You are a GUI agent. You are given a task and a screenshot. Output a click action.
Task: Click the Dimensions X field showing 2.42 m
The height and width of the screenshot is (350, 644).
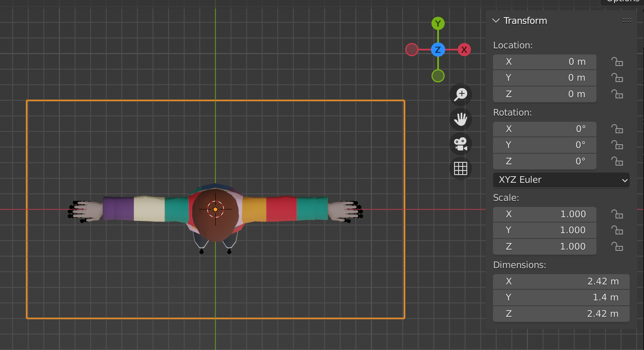(561, 282)
